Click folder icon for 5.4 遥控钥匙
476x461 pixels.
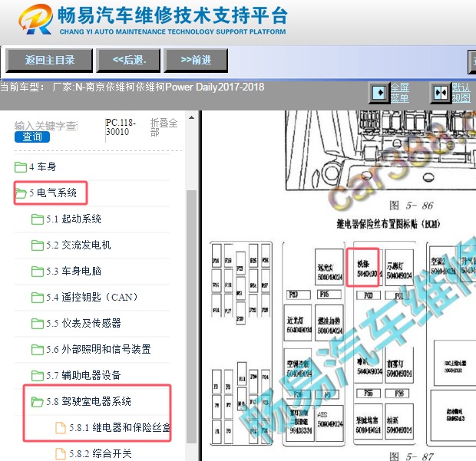point(38,297)
